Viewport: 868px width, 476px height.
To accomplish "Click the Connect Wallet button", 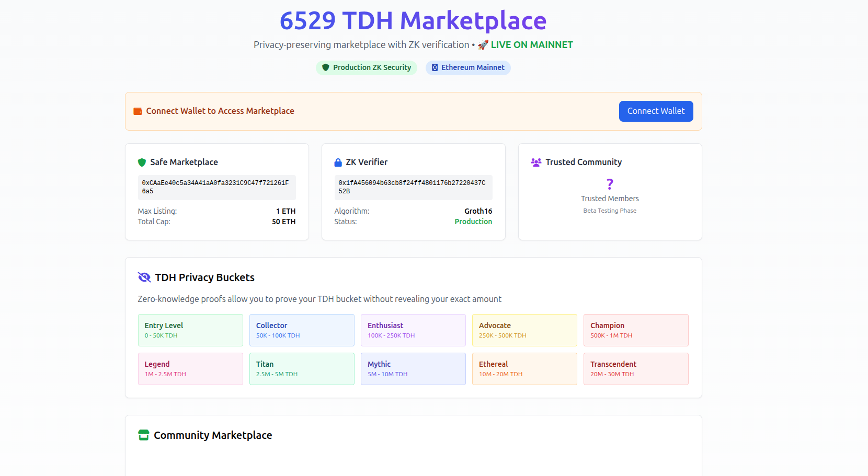I will click(x=656, y=111).
